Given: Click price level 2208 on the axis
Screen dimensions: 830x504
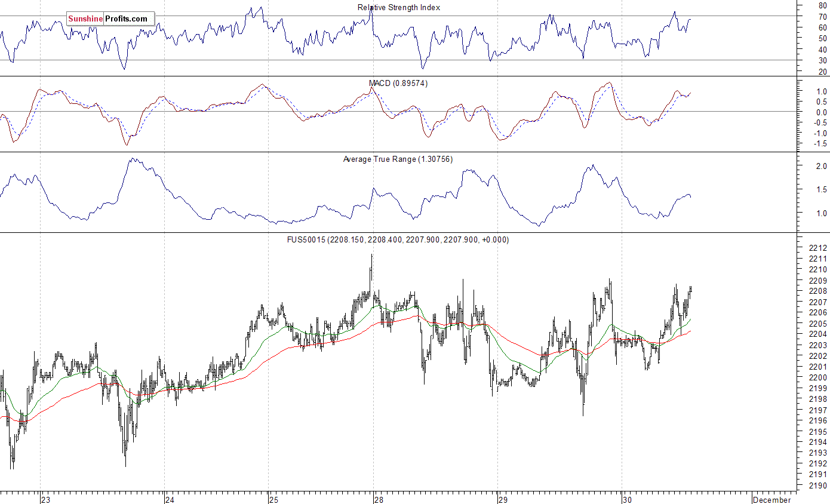Looking at the screenshot, I should tap(819, 291).
